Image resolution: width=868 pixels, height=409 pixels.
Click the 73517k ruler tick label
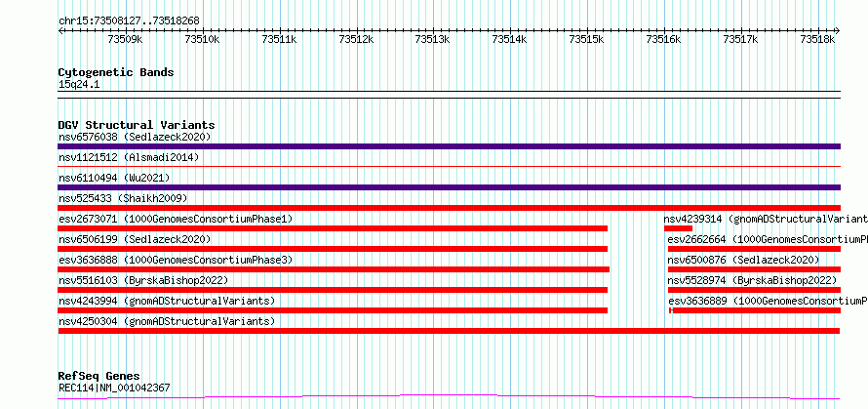pos(740,39)
